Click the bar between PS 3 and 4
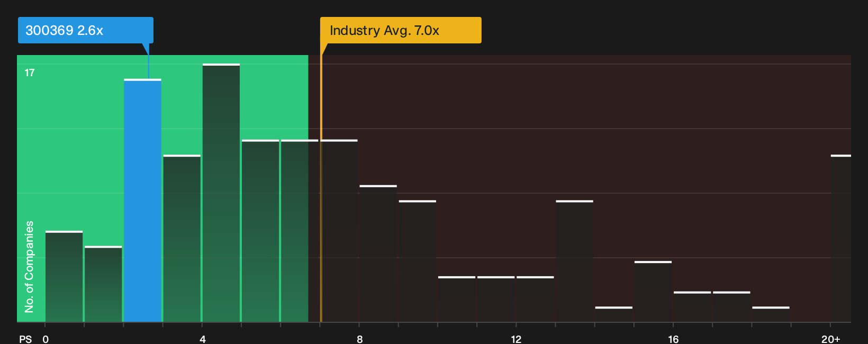868x344 pixels. (x=182, y=239)
